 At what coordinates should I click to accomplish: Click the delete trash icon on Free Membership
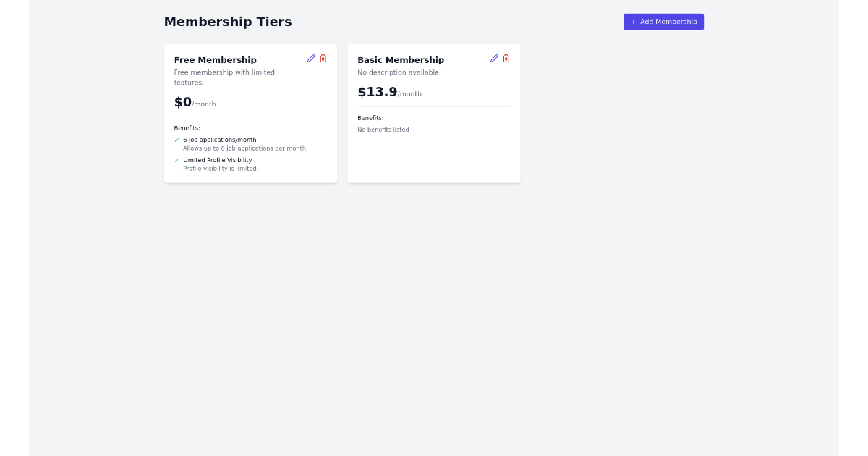point(323,59)
